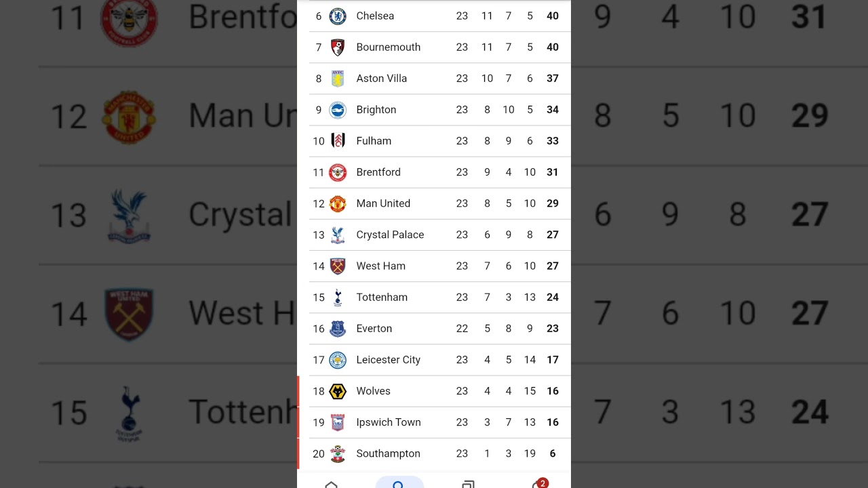
Task: Tap the Fulham club crest
Action: point(338,141)
